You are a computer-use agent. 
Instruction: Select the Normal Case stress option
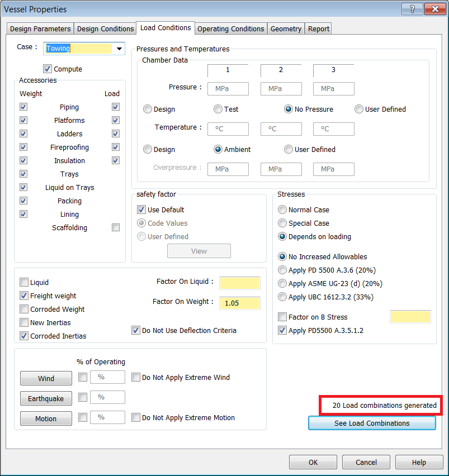282,210
